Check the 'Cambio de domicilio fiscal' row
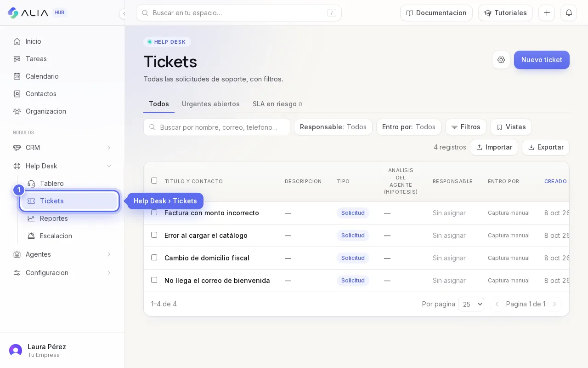This screenshot has height=368, width=588. (154, 258)
